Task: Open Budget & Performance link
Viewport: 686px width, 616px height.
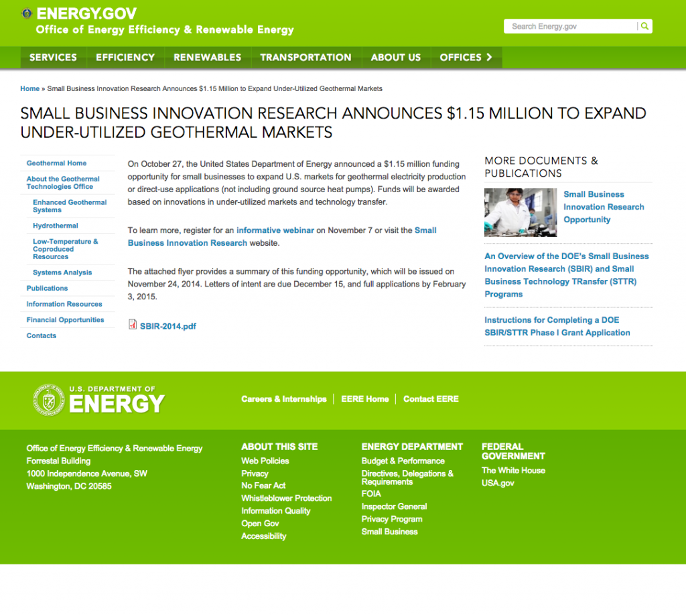Action: [x=403, y=461]
